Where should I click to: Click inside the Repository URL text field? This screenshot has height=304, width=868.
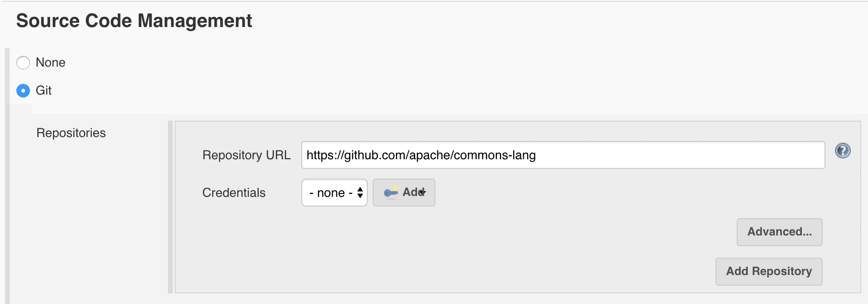pos(563,155)
